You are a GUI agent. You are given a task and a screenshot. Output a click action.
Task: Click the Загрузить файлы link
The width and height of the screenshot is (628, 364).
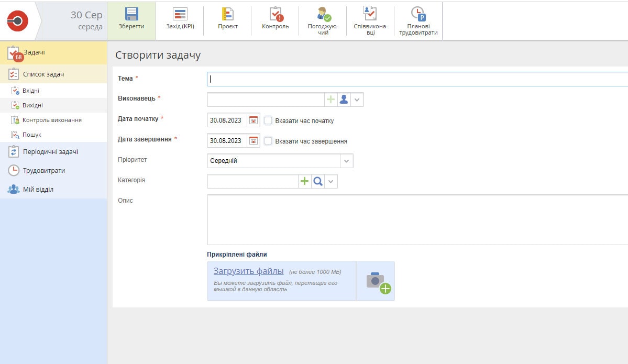[248, 271]
